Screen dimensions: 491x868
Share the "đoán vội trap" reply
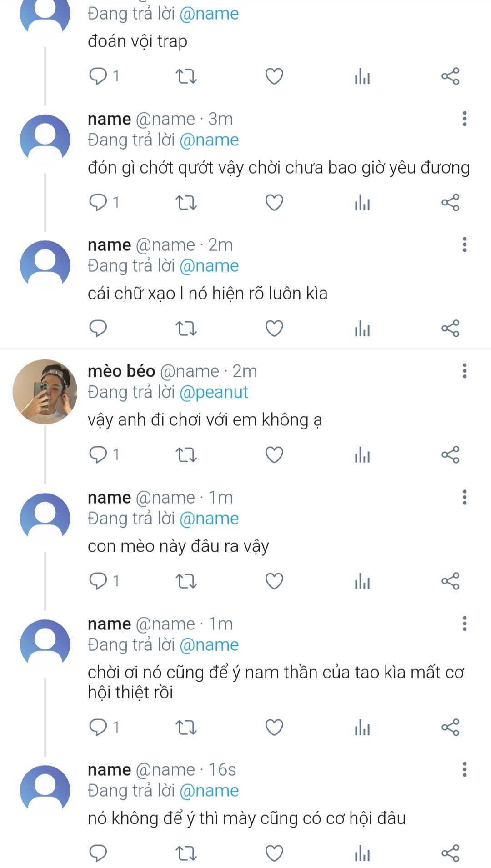450,76
